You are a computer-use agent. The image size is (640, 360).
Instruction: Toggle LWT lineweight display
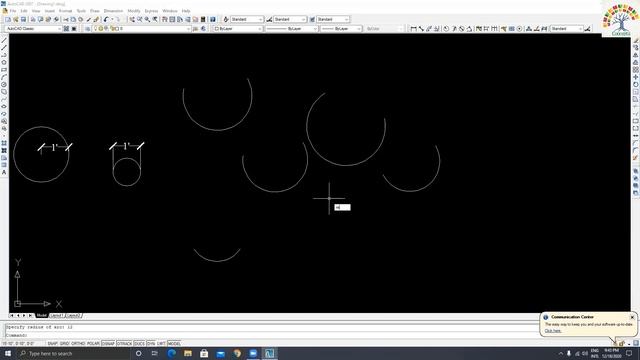point(161,344)
